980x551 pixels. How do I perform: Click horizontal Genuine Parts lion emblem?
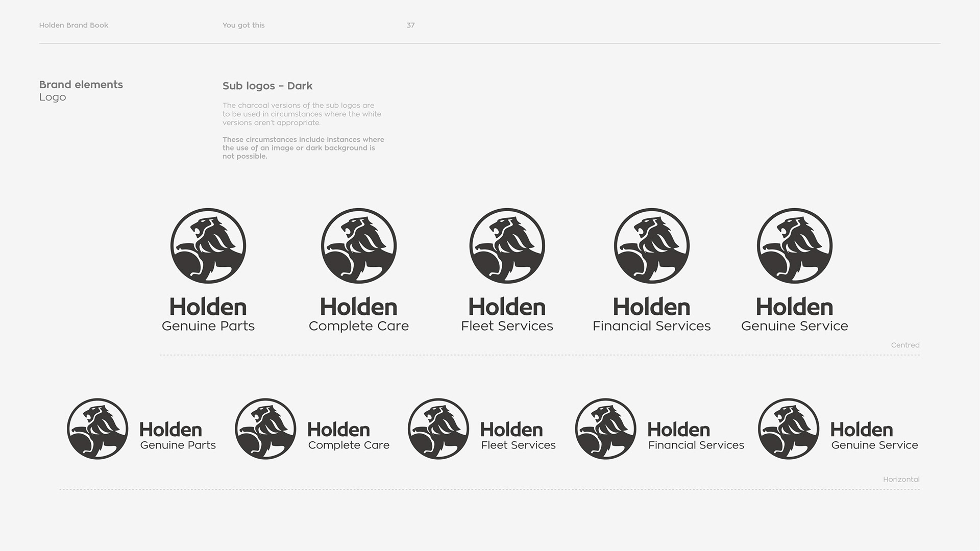tap(97, 429)
